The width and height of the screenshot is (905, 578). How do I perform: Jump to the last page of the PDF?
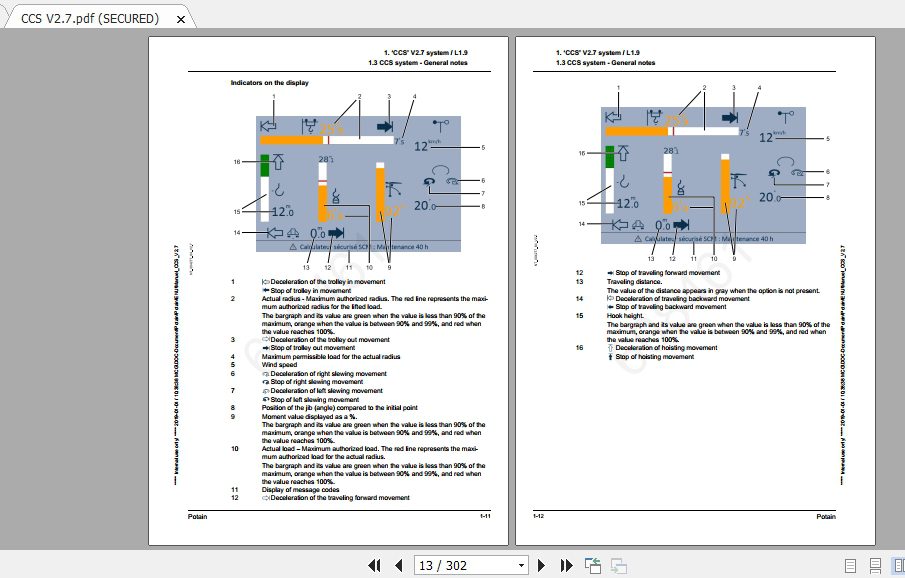click(x=565, y=565)
